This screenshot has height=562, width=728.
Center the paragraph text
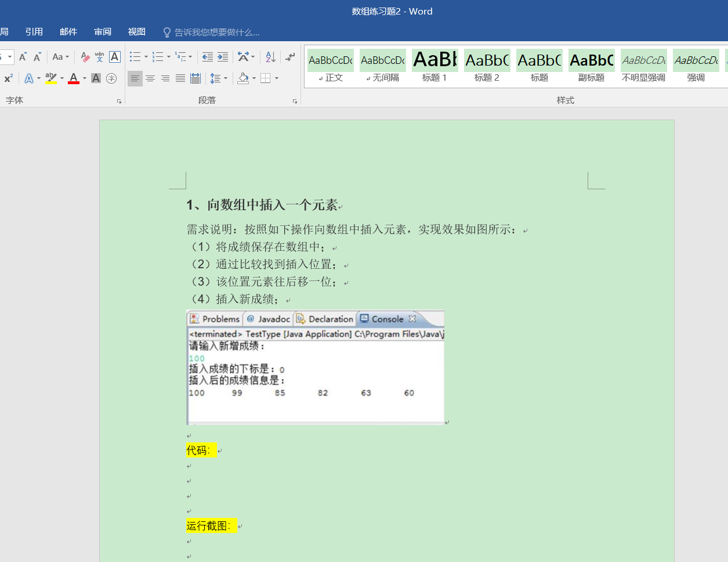pos(150,78)
